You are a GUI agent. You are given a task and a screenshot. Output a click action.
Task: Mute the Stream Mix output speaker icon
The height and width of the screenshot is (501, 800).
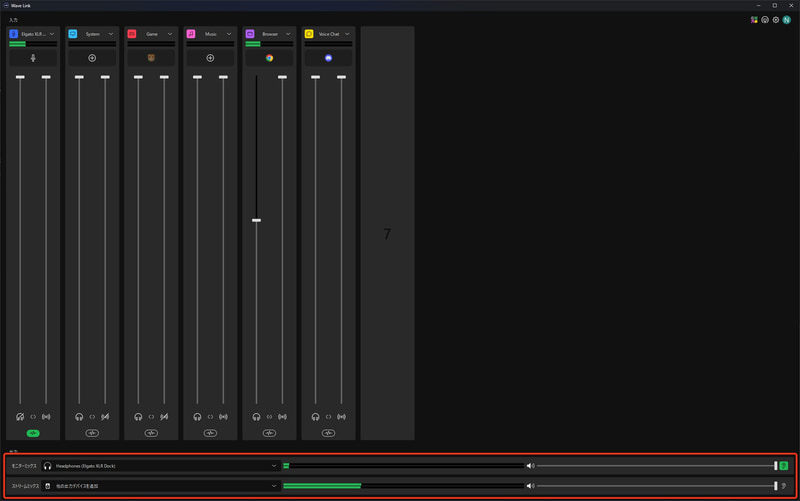tap(531, 486)
